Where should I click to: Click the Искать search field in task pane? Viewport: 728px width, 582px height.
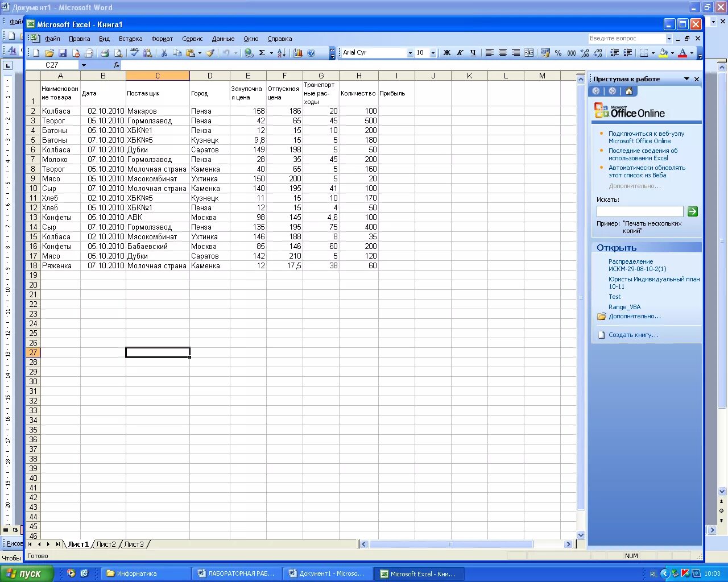tap(640, 211)
